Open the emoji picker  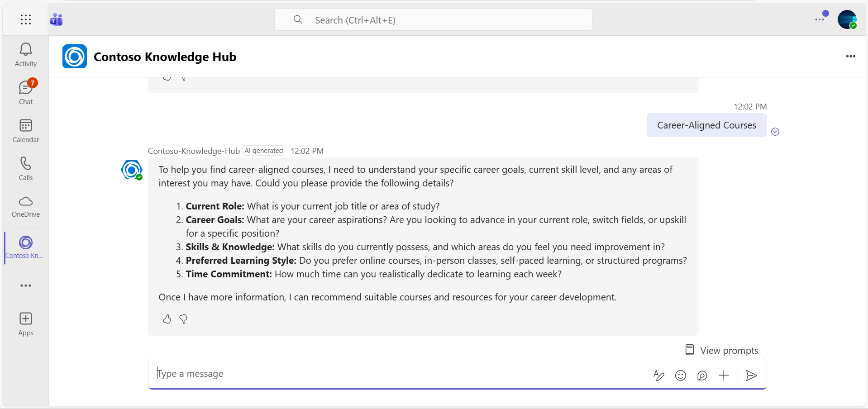tap(681, 375)
